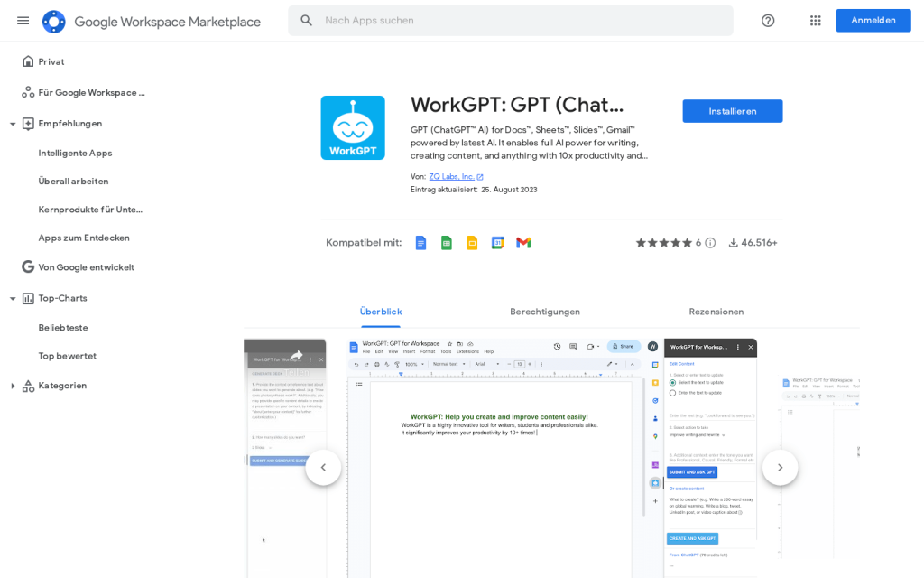Open the Google apps grid
Image resolution: width=924 pixels, height=578 pixels.
(816, 21)
